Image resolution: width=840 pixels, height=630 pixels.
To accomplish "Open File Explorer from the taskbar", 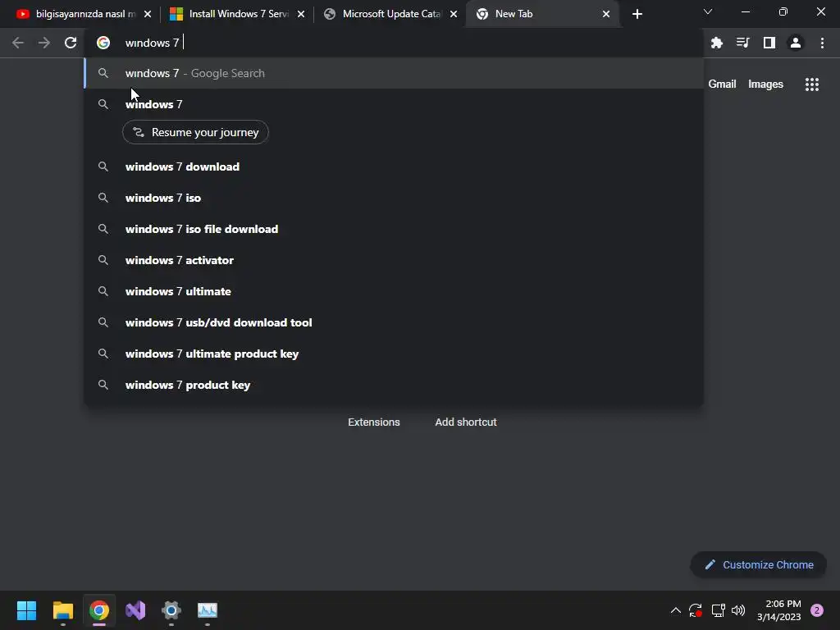I will coord(62,610).
